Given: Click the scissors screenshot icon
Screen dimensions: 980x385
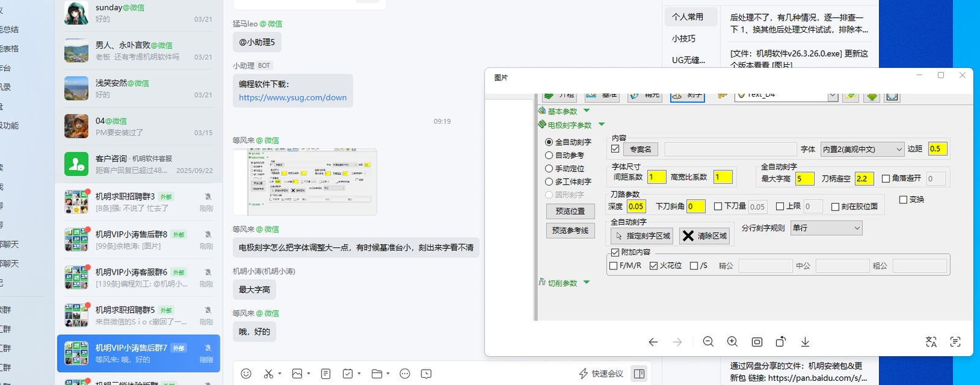Looking at the screenshot, I should coord(268,373).
